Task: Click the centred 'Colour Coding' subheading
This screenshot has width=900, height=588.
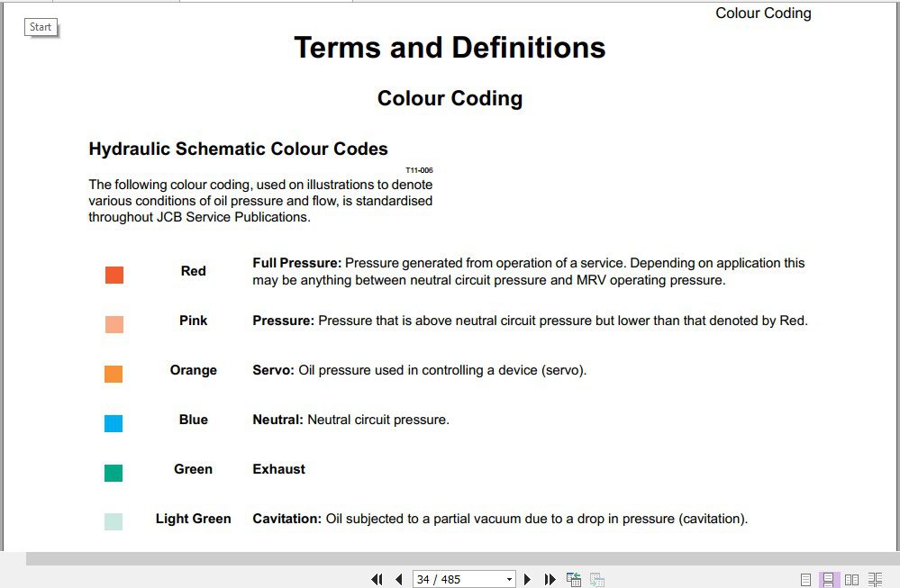Action: 450,98
